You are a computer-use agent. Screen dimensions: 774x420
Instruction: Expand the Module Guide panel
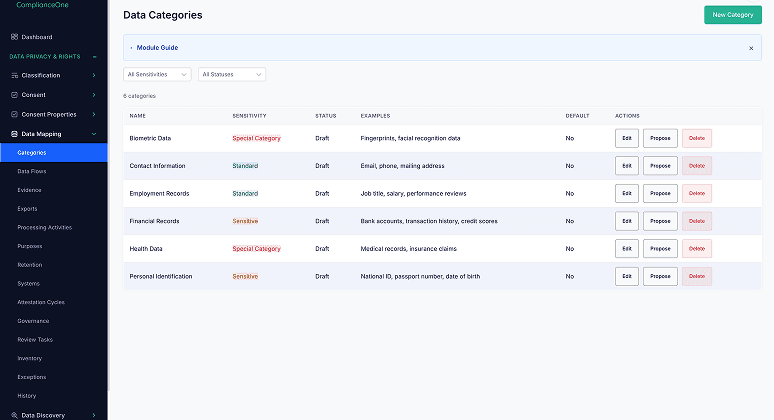pyautogui.click(x=157, y=48)
